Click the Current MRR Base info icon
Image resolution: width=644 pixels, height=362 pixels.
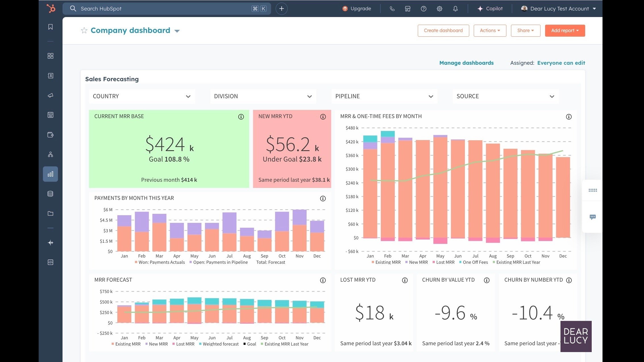[241, 117]
